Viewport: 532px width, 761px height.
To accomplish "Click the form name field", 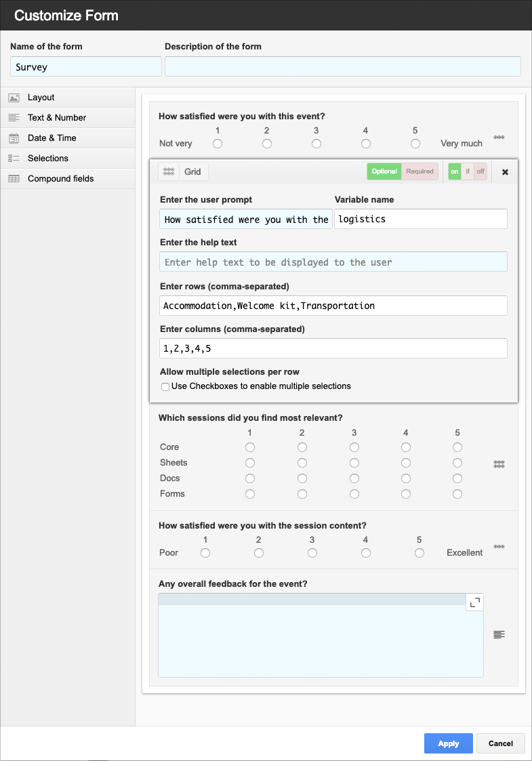I will coord(86,66).
